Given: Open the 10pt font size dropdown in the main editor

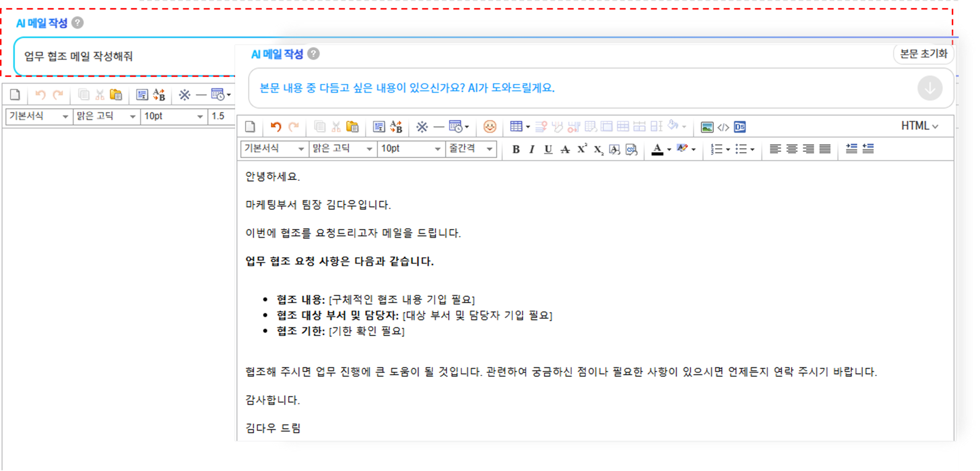Looking at the screenshot, I should (411, 148).
